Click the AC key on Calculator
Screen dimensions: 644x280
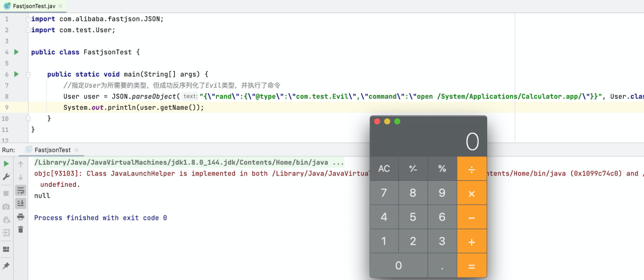pos(385,168)
